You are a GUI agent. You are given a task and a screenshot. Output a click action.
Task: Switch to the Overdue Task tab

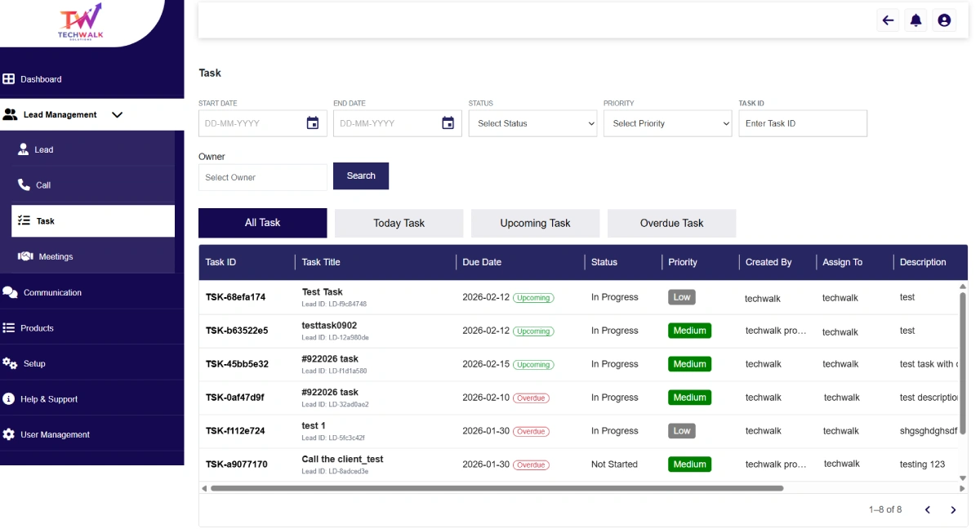click(671, 223)
